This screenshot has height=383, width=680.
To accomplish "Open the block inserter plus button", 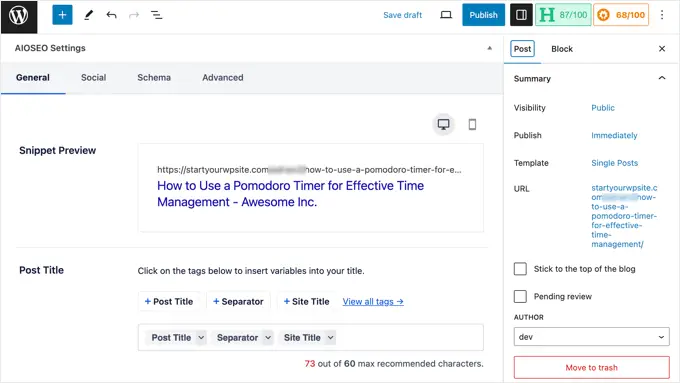I will pos(62,15).
